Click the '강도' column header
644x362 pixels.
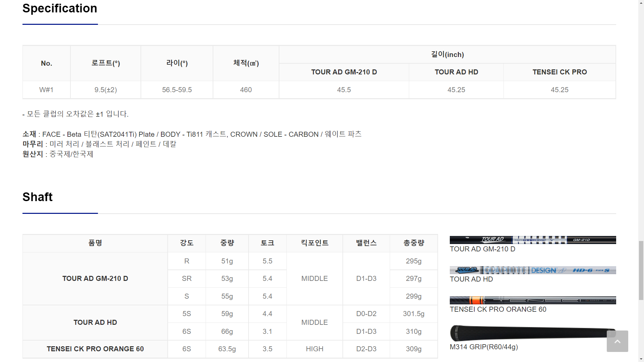pyautogui.click(x=187, y=243)
